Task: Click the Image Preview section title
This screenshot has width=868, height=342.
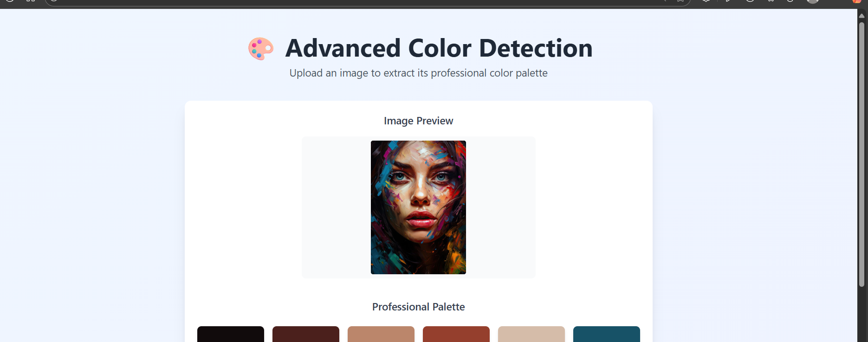Action: (418, 121)
